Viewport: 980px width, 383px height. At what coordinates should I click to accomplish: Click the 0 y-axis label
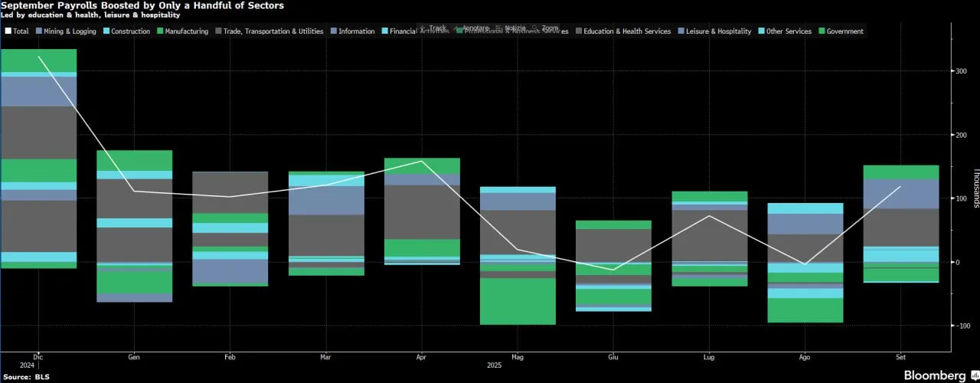(x=956, y=262)
